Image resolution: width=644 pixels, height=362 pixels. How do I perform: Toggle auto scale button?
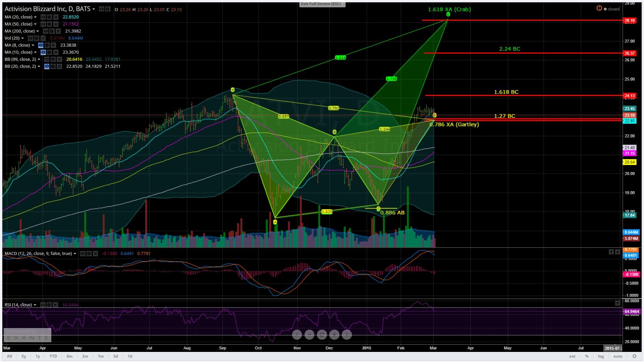[618, 356]
